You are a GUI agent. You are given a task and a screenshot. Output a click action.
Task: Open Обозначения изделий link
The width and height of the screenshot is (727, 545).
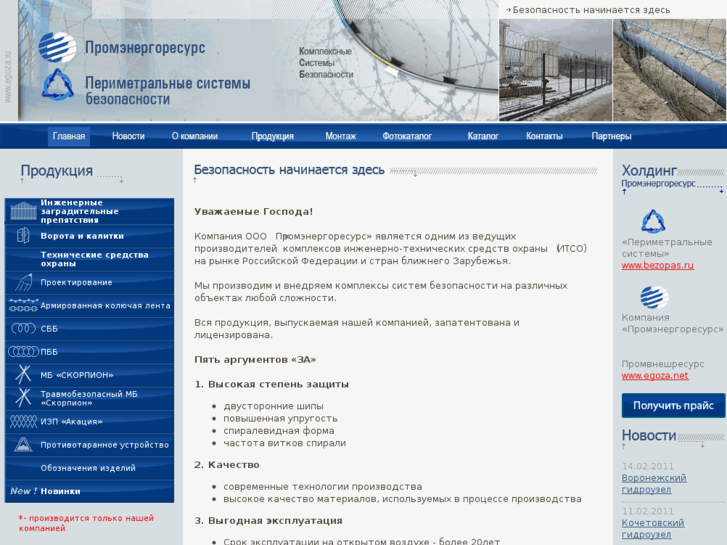[88, 468]
